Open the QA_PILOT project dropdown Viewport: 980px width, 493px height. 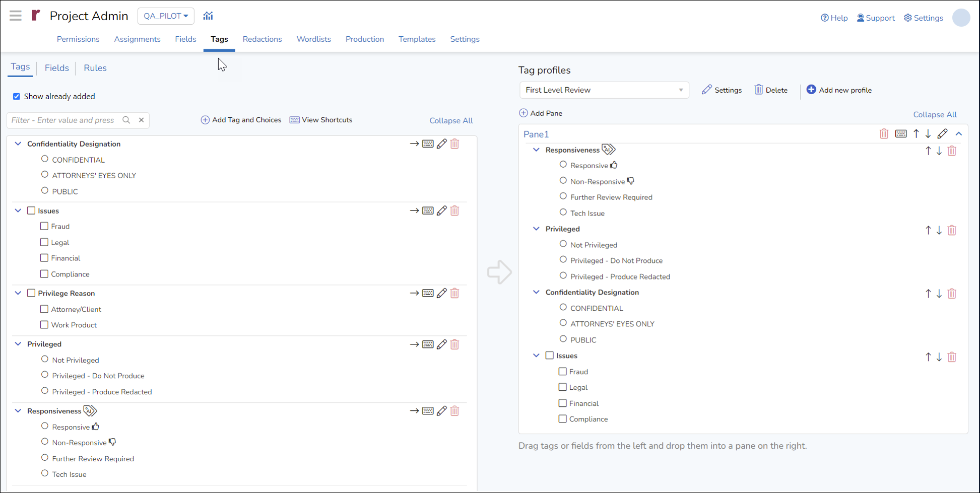[166, 16]
